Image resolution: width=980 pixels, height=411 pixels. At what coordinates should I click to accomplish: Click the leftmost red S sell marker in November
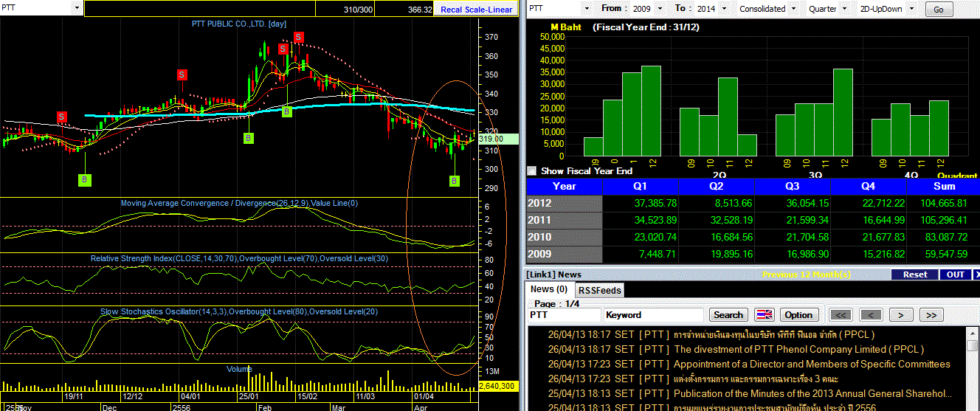click(62, 117)
